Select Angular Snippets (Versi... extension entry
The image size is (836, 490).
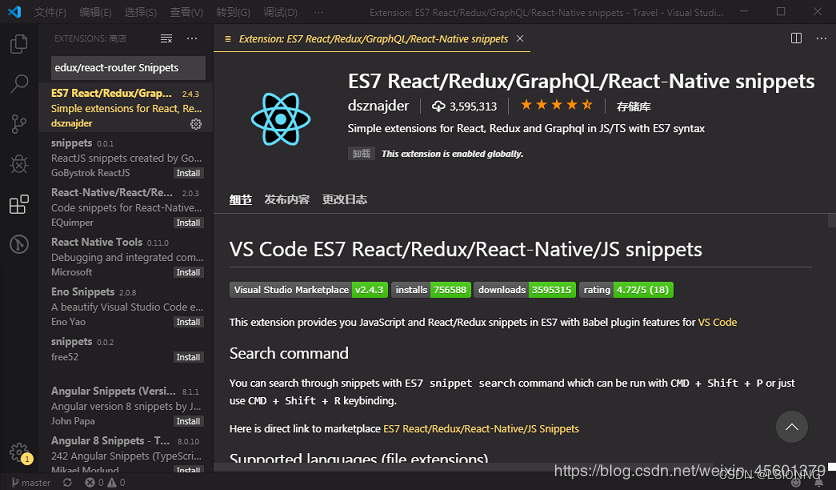coord(127,405)
